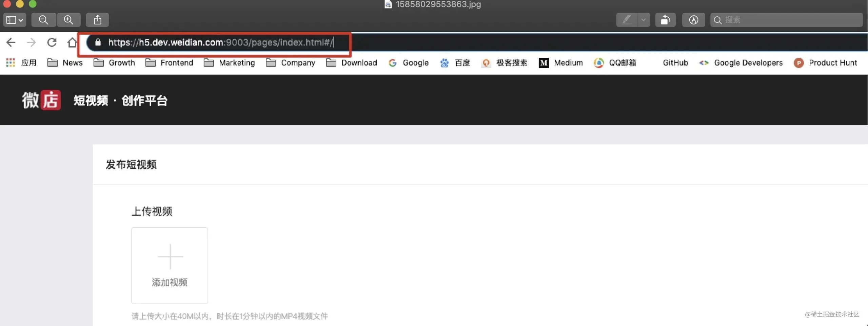Rotate the image left
The image size is (868, 326).
tap(665, 20)
